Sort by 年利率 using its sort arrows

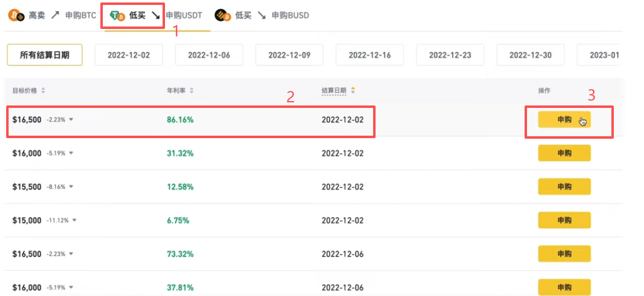coord(191,91)
